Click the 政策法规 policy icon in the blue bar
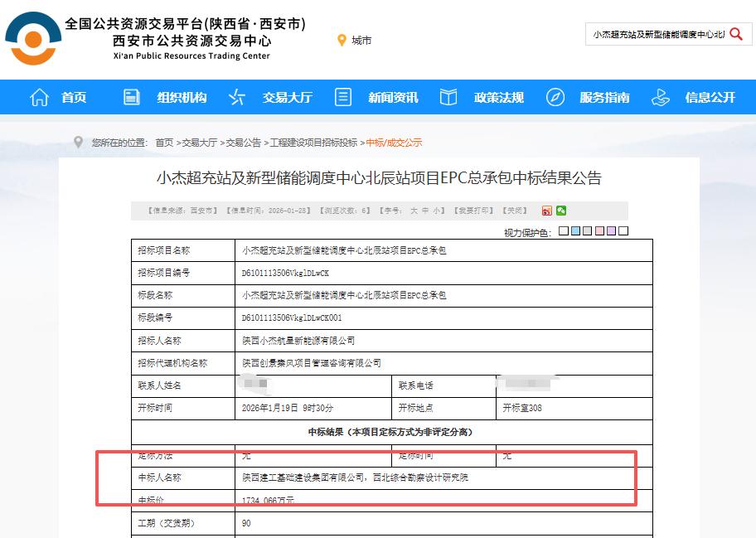756x538 pixels. (448, 97)
